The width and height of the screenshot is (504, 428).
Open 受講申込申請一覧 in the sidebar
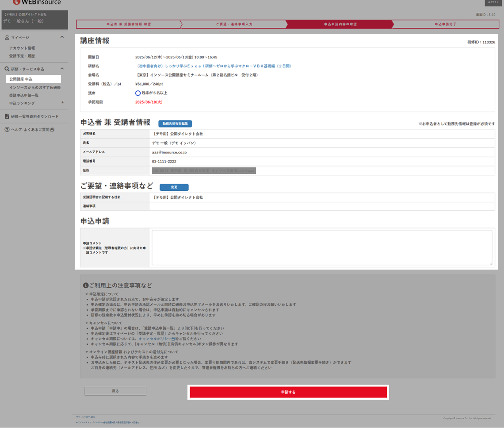tap(24, 96)
